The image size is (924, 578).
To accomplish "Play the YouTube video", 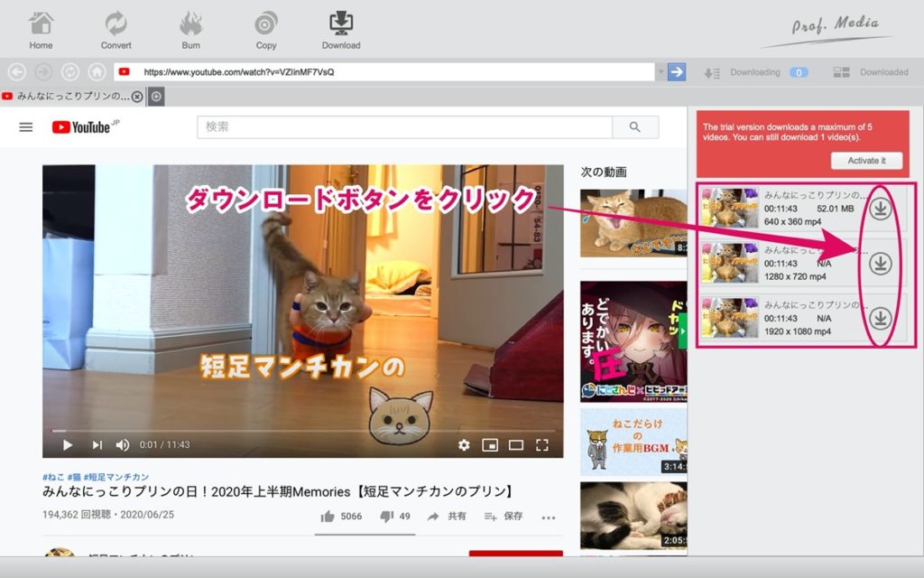I will [x=67, y=444].
